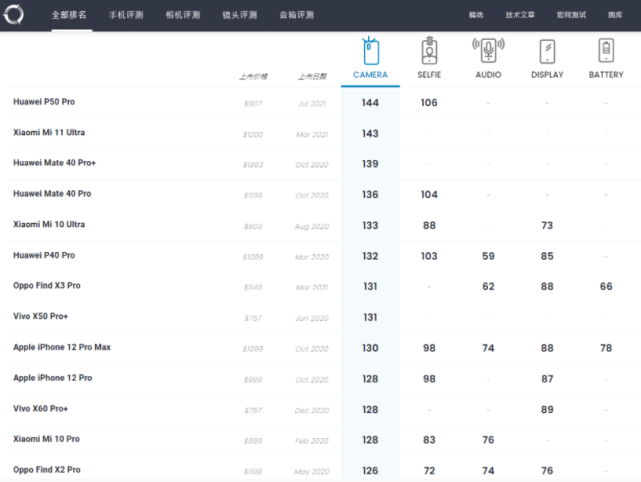Click selfie score 104 for Huawei Mate 40 Pro
Image resolution: width=641 pixels, height=482 pixels.
429,195
